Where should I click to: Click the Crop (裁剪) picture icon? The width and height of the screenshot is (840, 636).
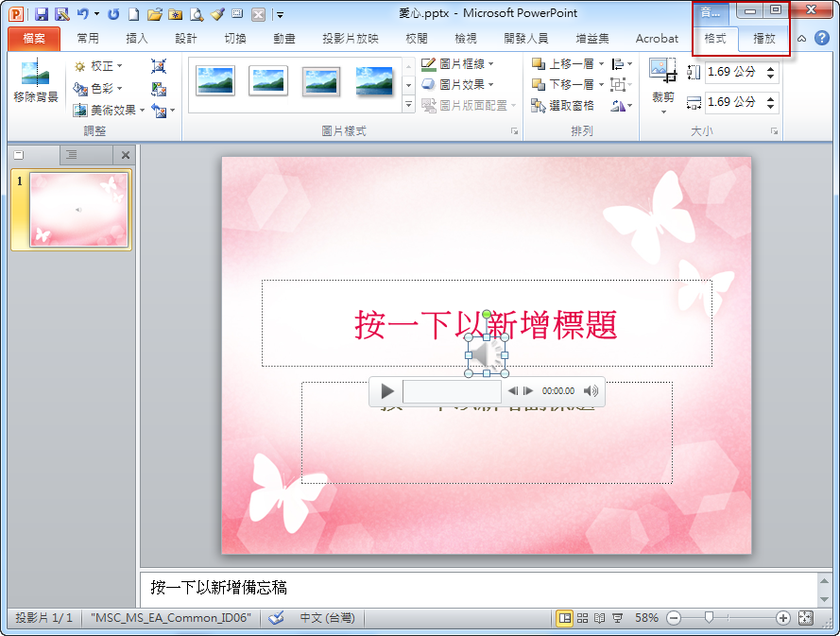pos(662,71)
